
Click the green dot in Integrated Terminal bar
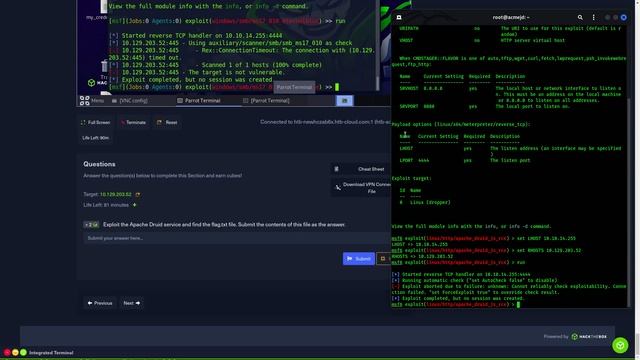click(x=23, y=352)
